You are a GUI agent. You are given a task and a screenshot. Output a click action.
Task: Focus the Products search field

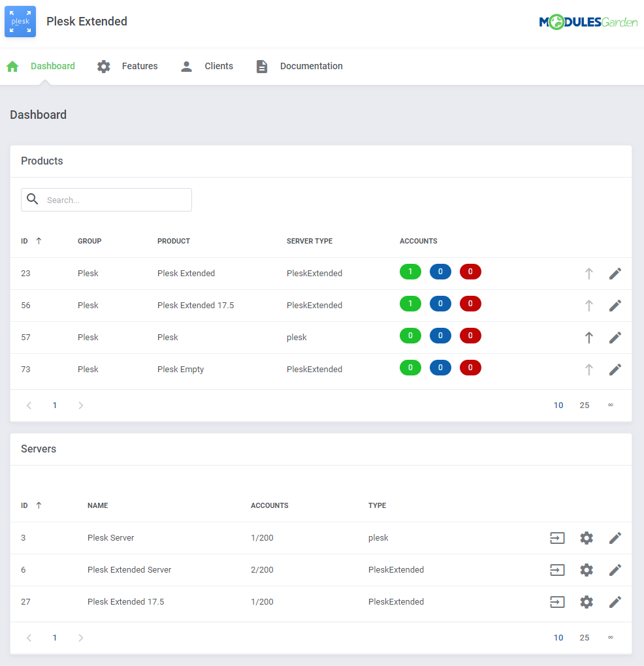[x=106, y=200]
